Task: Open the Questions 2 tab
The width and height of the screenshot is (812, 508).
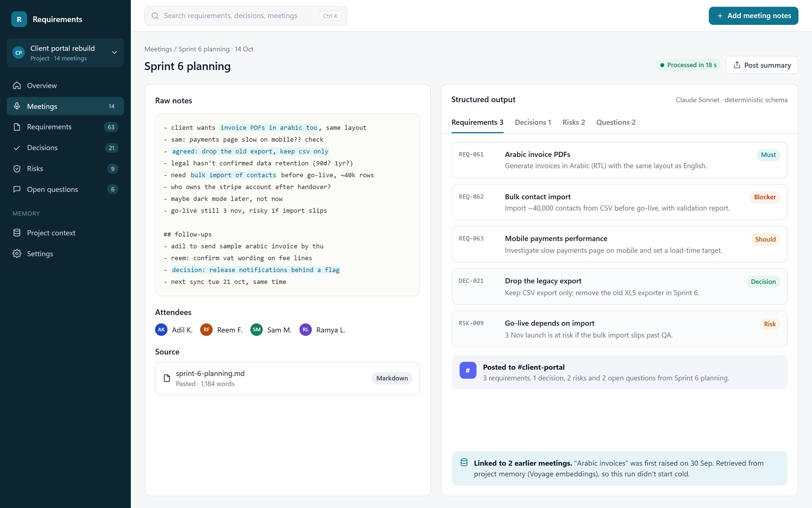Action: (616, 122)
